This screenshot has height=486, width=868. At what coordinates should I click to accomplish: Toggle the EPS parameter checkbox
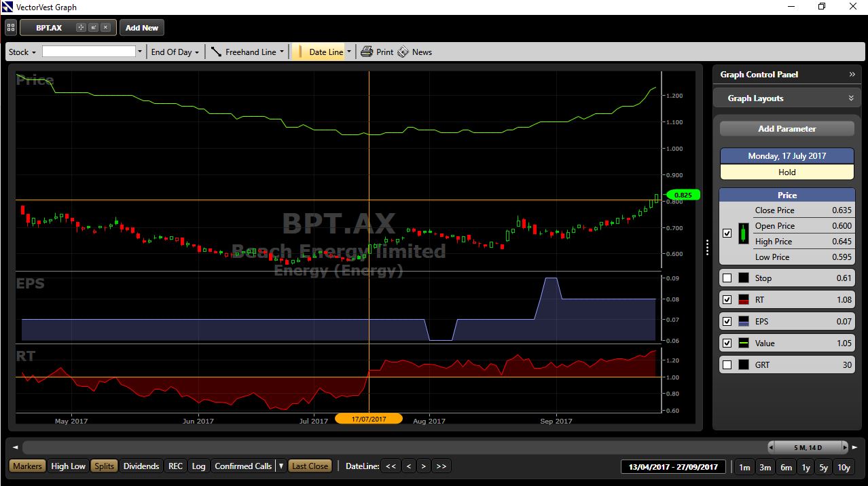pyautogui.click(x=727, y=321)
